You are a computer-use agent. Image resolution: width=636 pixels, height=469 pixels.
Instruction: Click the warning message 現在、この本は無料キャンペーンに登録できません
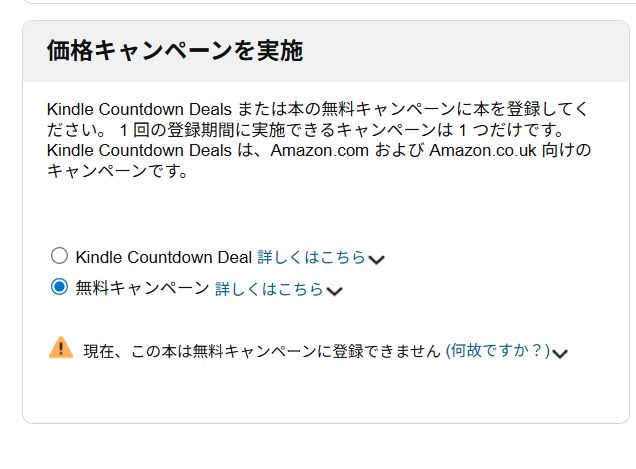[261, 350]
